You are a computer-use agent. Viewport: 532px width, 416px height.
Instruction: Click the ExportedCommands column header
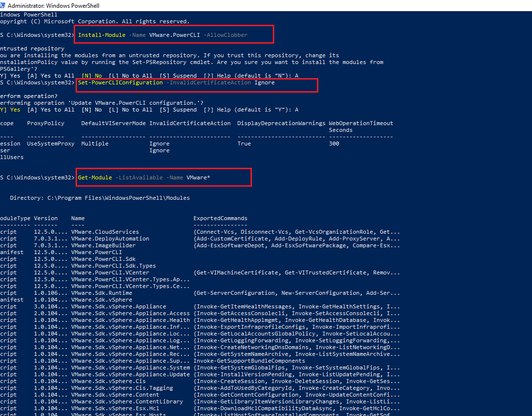[220, 218]
